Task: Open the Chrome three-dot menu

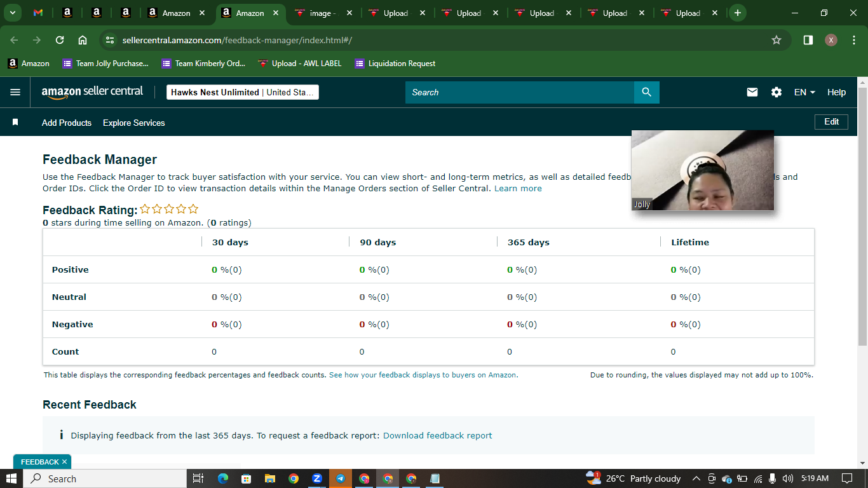Action: [x=854, y=40]
